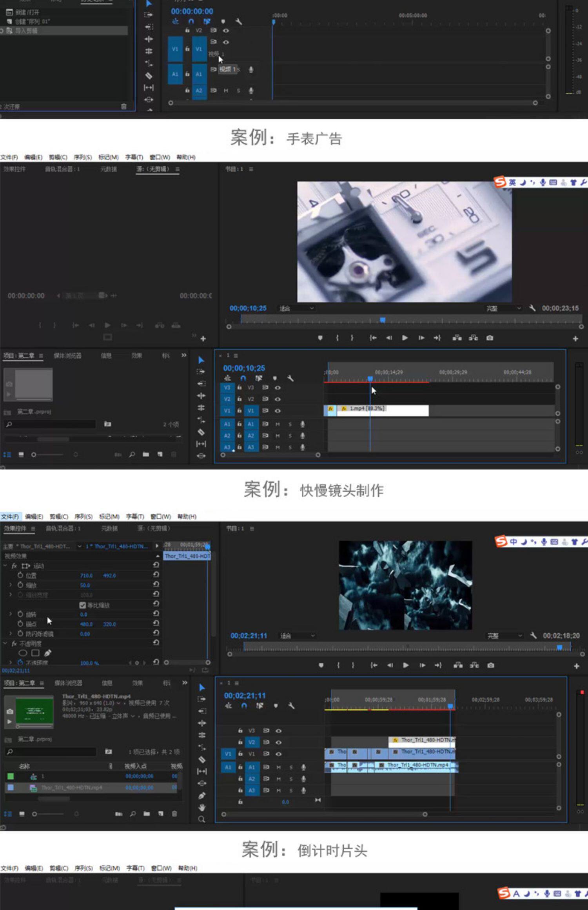Click the 50.0 缩放 value
This screenshot has height=910, width=588.
coord(85,585)
